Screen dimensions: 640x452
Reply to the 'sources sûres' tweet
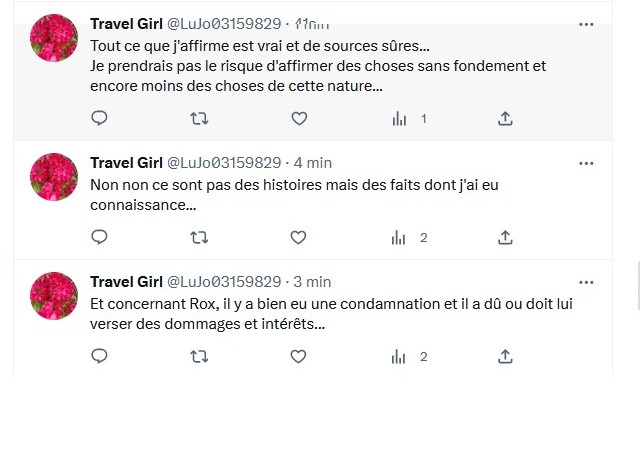pos(99,119)
